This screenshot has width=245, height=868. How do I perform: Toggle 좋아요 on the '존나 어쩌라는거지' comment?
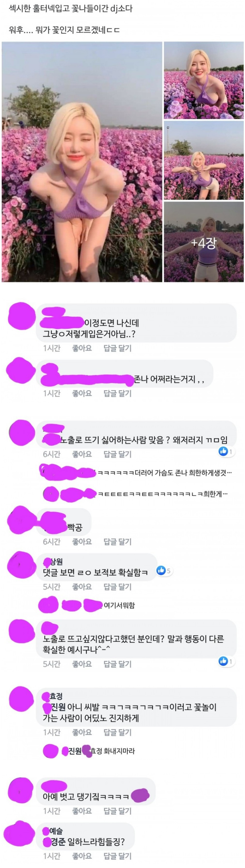click(x=82, y=393)
